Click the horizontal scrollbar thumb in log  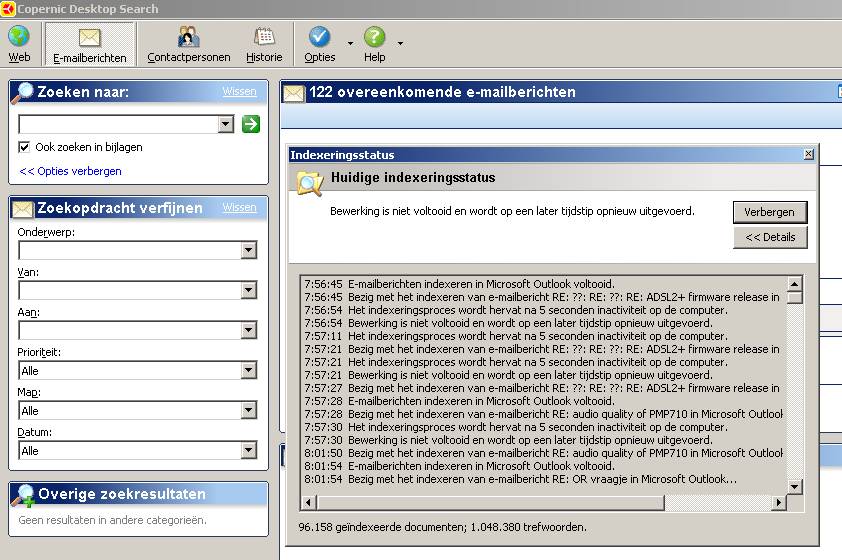(x=490, y=503)
